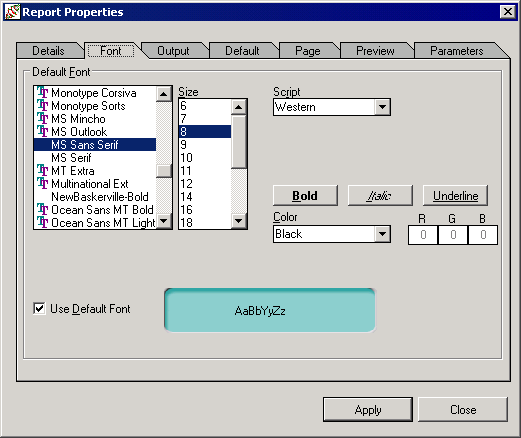Click size list scroll down arrow
521x438 pixels.
pyautogui.click(x=239, y=221)
